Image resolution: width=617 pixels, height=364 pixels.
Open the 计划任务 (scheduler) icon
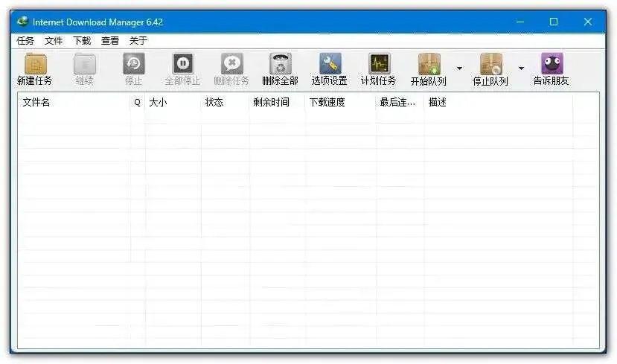click(x=379, y=64)
